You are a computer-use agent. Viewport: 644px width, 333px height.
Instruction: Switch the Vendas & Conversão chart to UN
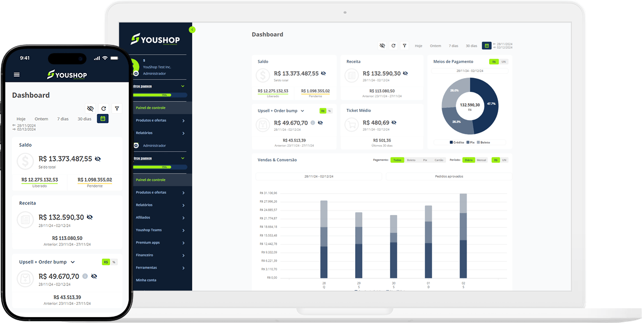[504, 160]
